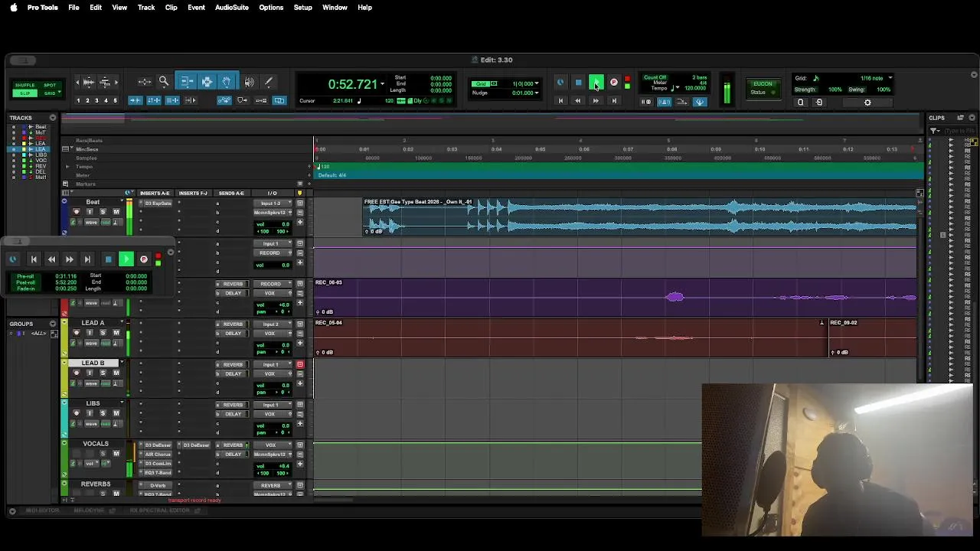980x551 pixels.
Task: Click Rewind in floating Transport window
Action: (x=51, y=259)
